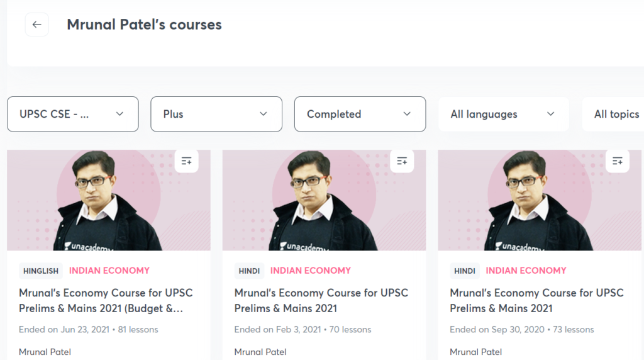Add Hinglish Budget course to playlist
The width and height of the screenshot is (644, 360).
(x=186, y=161)
